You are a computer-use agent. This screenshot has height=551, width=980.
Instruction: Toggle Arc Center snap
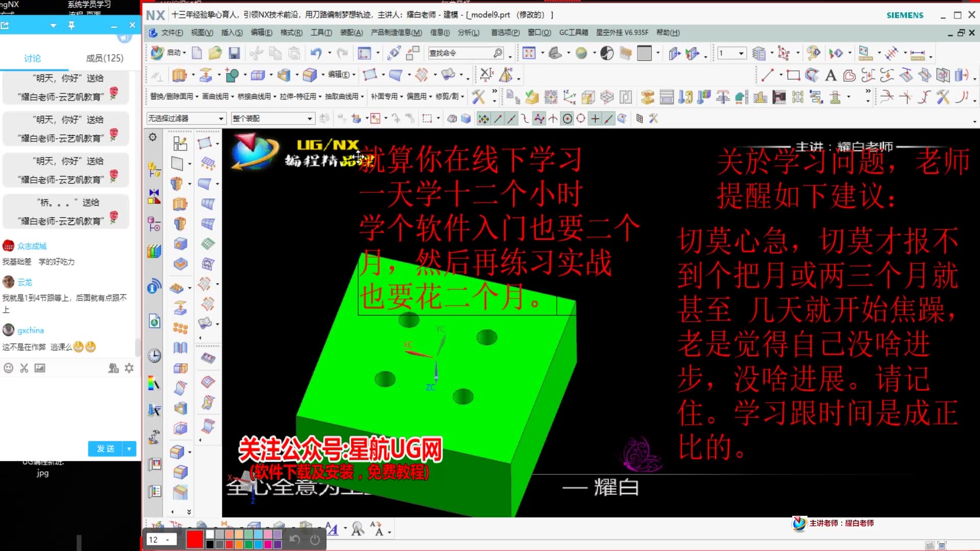click(567, 119)
